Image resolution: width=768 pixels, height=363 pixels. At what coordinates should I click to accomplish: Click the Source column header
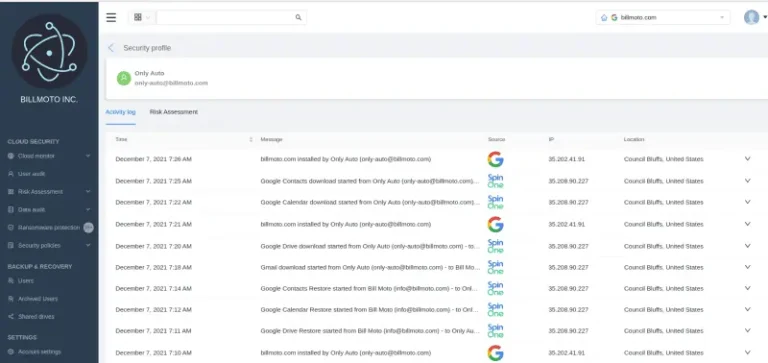(x=496, y=140)
